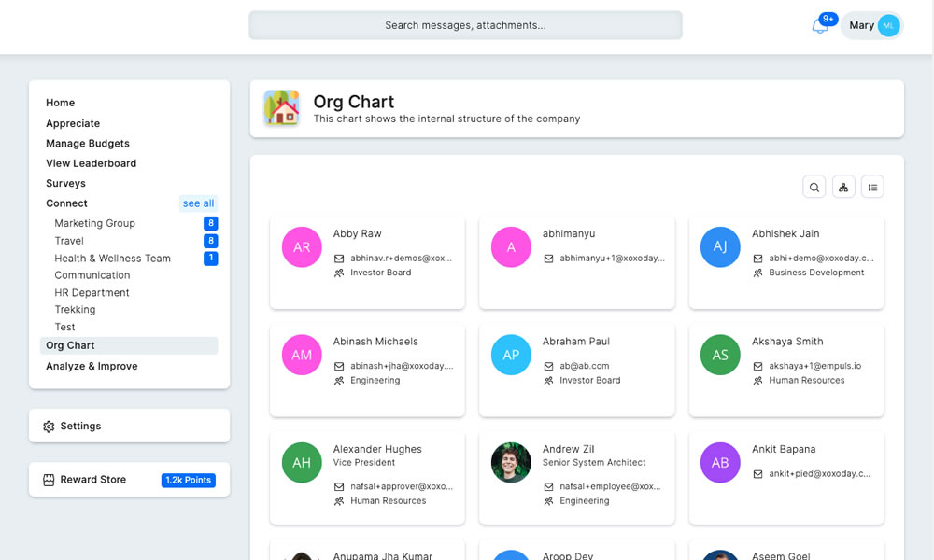
Task: Select Health & Wellness Team group
Action: point(112,259)
